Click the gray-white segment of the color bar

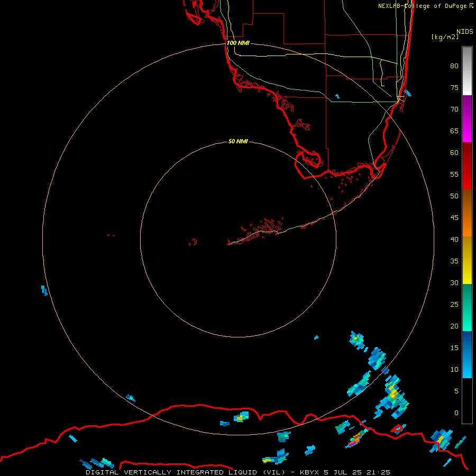[467, 71]
